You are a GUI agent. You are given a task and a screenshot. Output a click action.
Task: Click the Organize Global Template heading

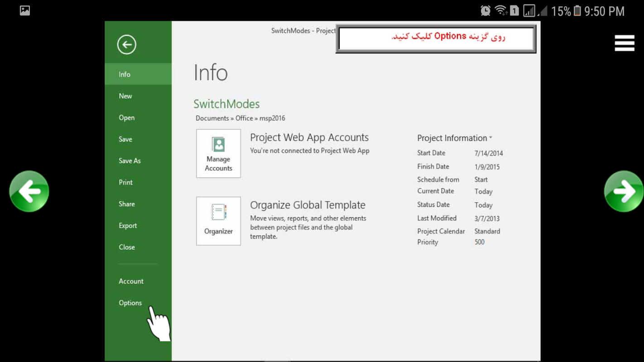[308, 205]
